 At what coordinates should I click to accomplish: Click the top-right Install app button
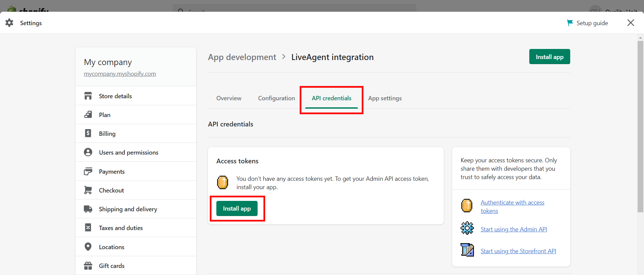pos(549,57)
